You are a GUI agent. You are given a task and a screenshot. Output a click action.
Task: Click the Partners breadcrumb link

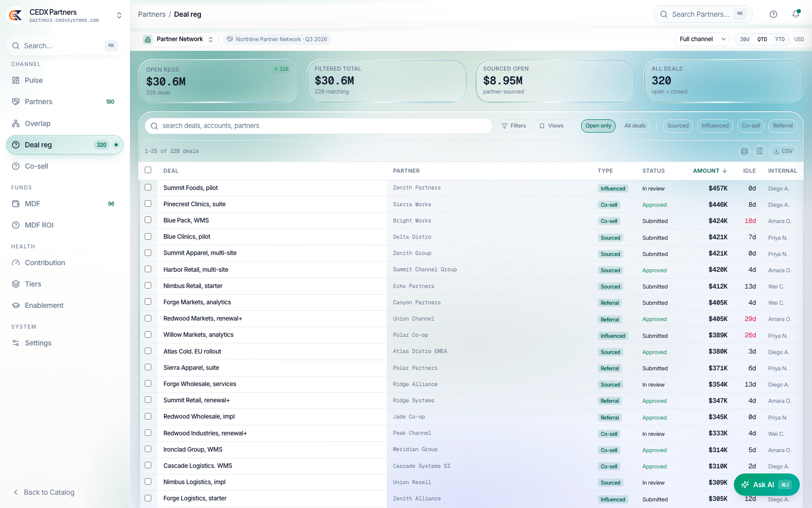(x=152, y=14)
